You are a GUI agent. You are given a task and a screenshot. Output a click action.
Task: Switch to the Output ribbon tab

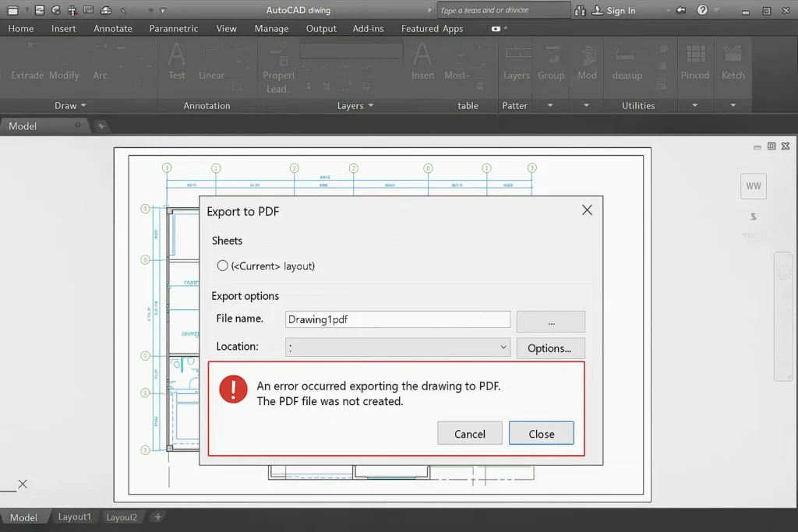tap(320, 28)
